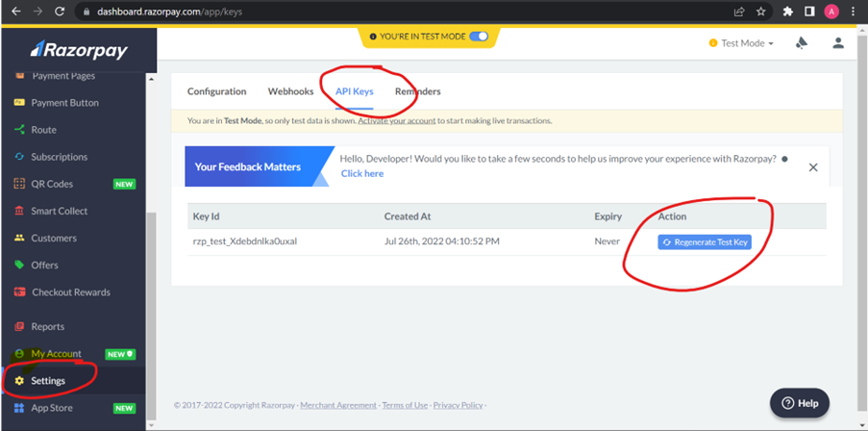Open the Merchant Agreement link

(x=338, y=405)
